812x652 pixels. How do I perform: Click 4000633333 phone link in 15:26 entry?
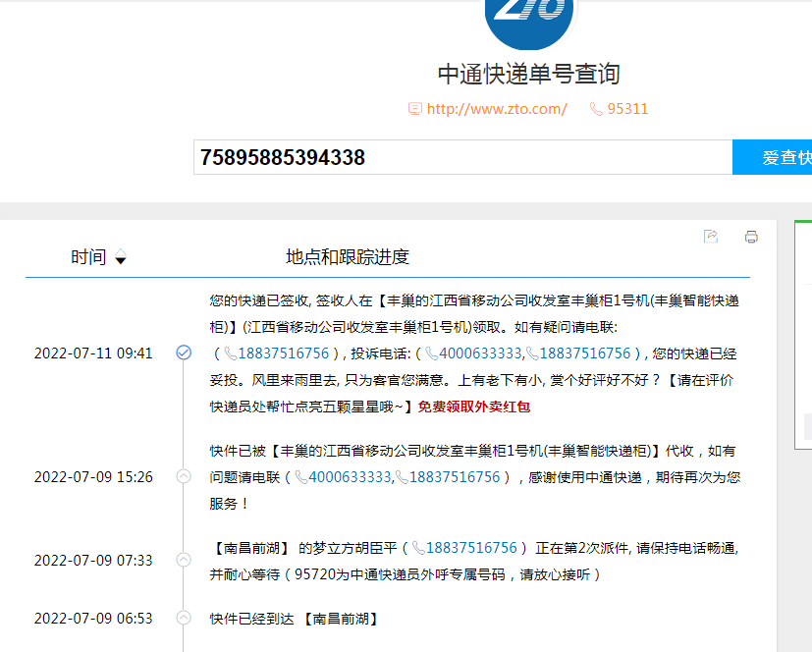350,477
